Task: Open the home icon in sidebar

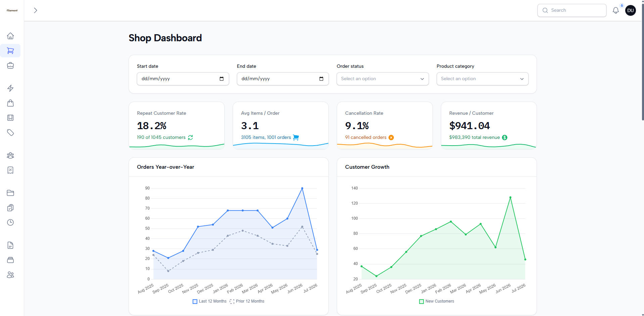Action: 10,36
